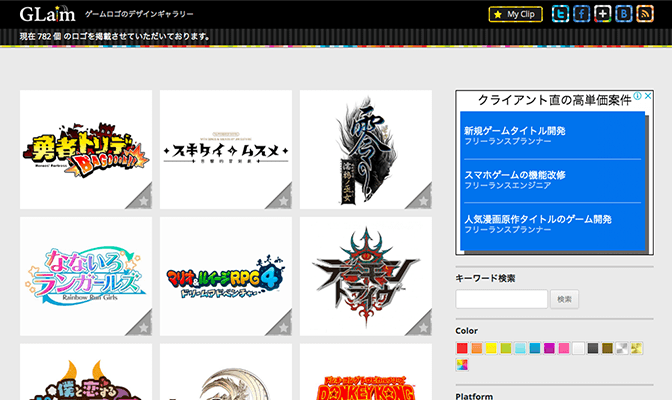Open the マリオ&ルイージRPG4 logo thumbnail
672x400 pixels.
coord(226,276)
